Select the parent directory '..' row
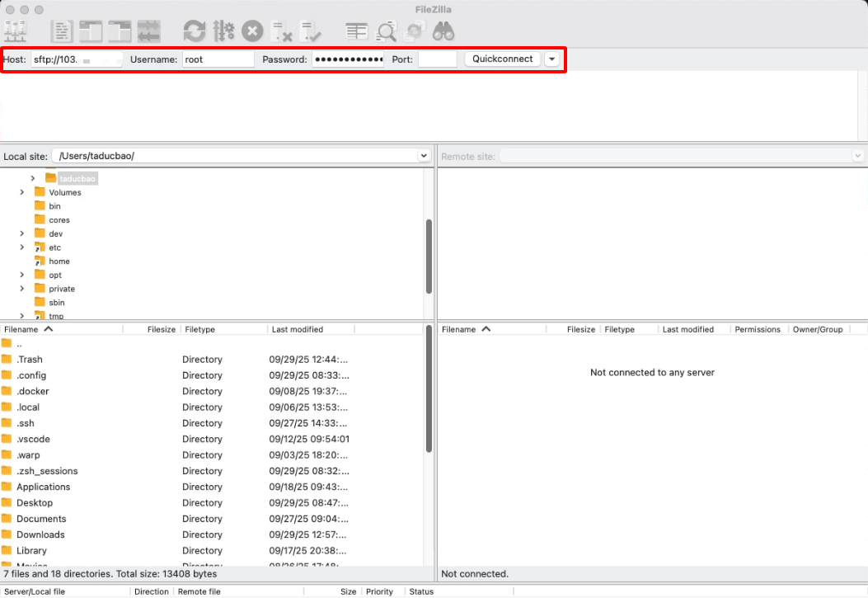The height and width of the screenshot is (598, 868). pyautogui.click(x=212, y=344)
